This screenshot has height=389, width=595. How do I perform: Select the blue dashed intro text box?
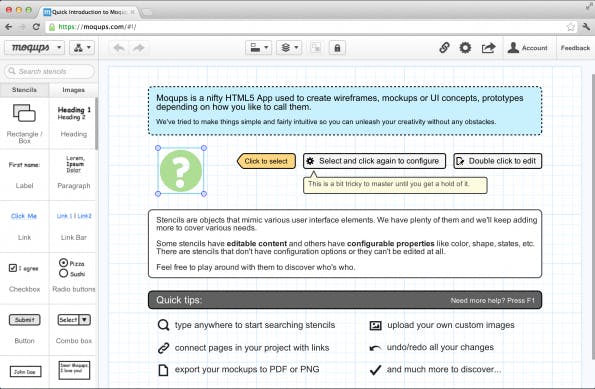(x=345, y=110)
